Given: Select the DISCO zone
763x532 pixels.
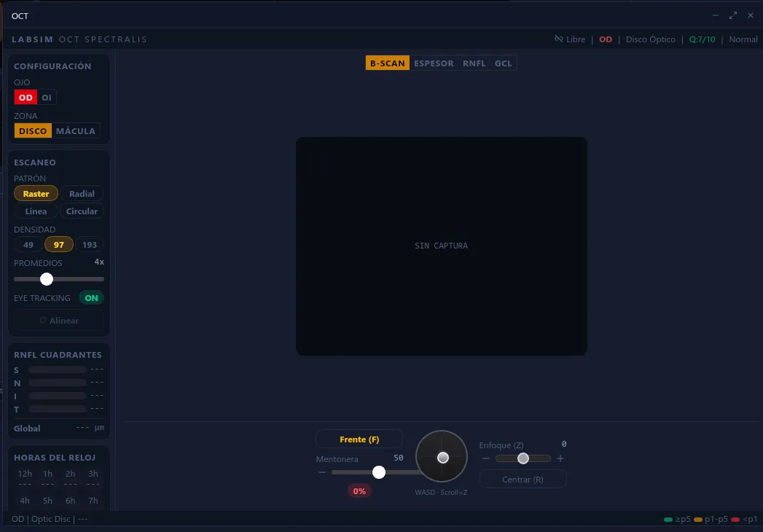Looking at the screenshot, I should 33,131.
